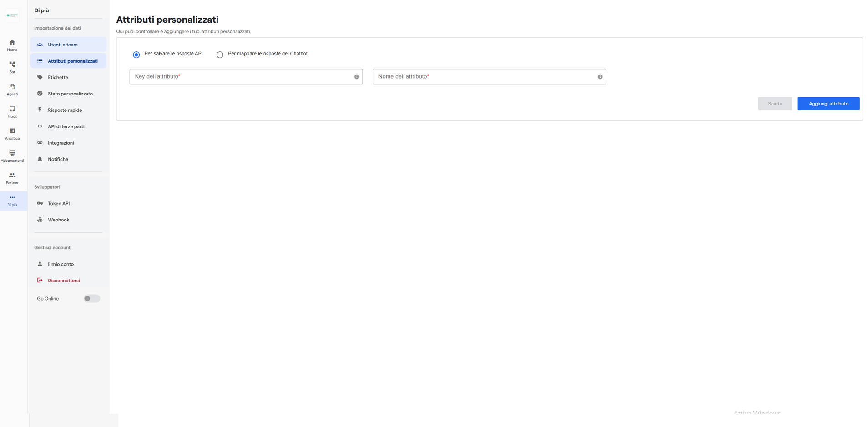Open Etichette settings page
Image resolution: width=868 pixels, height=427 pixels.
(58, 77)
